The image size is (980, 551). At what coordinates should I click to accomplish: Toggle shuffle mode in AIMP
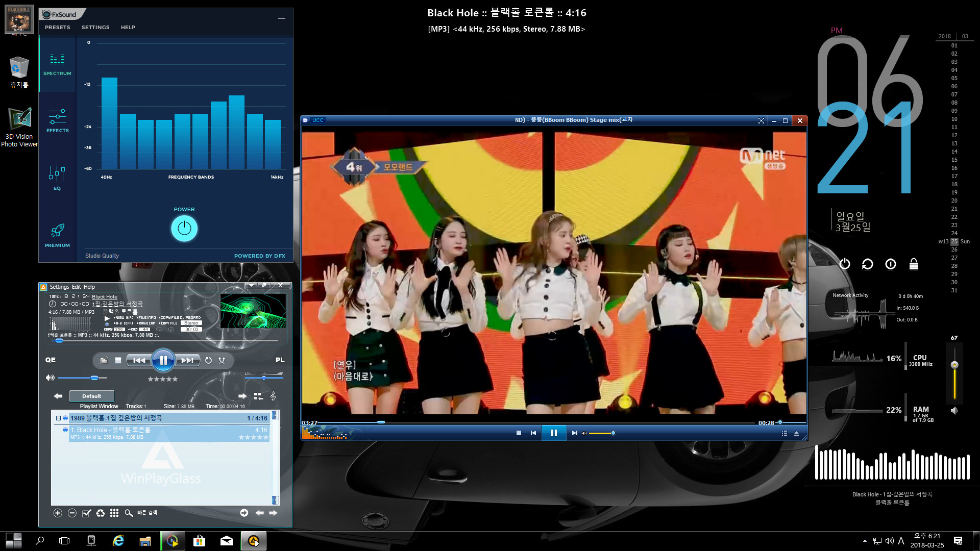pyautogui.click(x=222, y=360)
